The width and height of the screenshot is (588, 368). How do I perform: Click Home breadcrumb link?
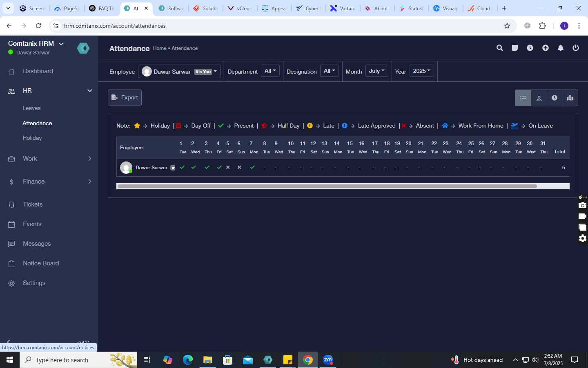160,48
